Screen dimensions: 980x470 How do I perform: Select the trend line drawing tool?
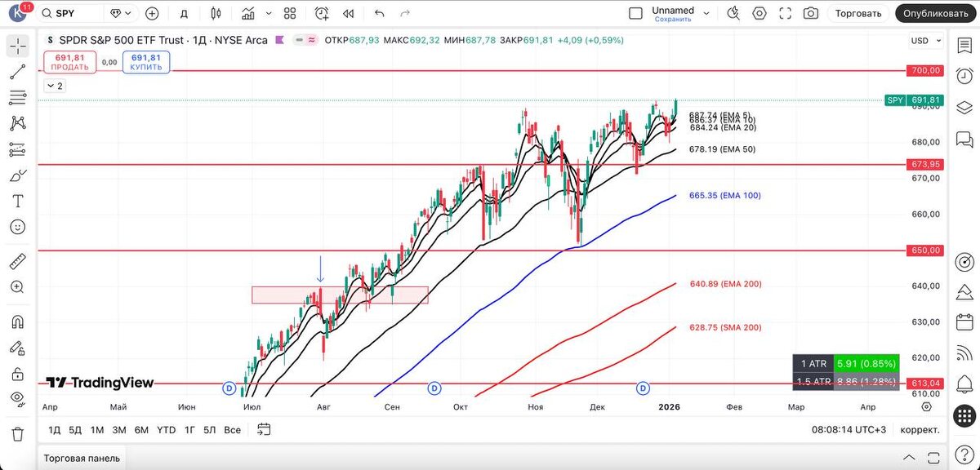(x=18, y=72)
